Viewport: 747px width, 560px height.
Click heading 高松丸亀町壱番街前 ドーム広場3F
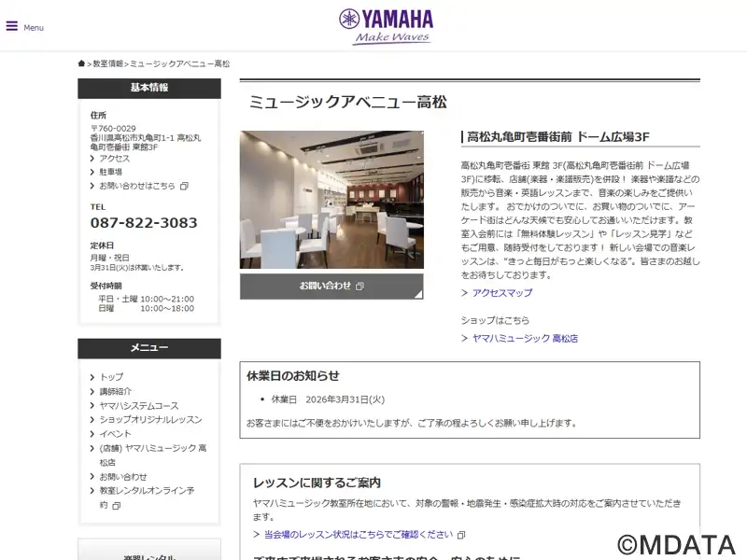coord(557,137)
